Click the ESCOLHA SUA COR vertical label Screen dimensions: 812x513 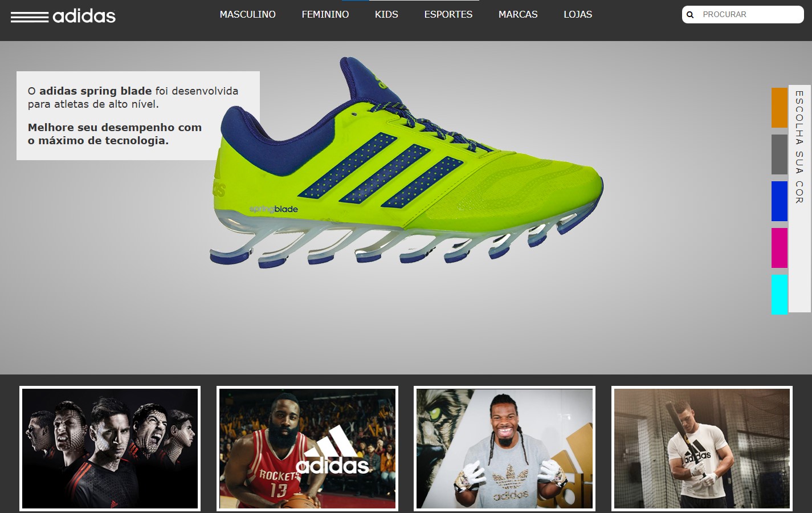799,147
